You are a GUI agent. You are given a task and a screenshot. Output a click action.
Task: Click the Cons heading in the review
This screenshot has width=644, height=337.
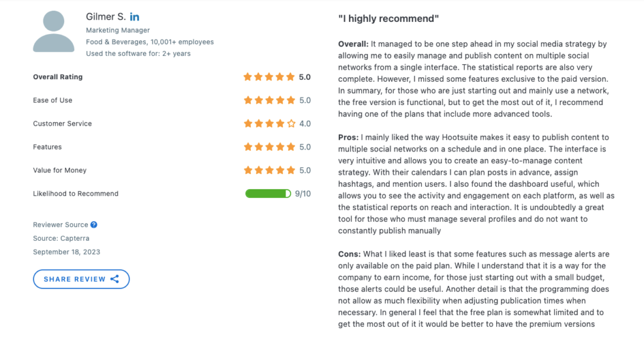(x=350, y=254)
